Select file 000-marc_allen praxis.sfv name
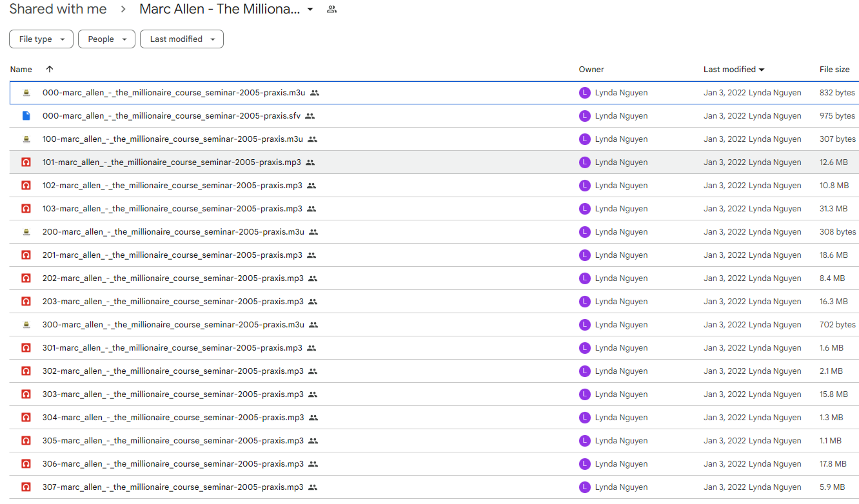 (x=171, y=116)
